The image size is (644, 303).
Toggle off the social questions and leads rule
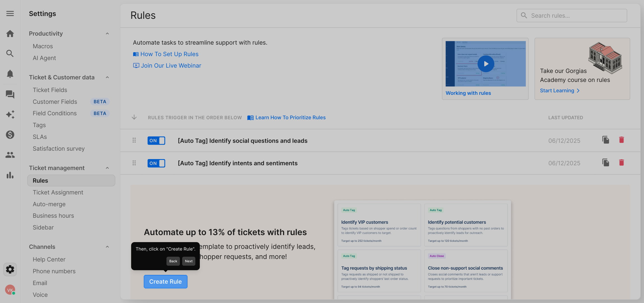pyautogui.click(x=156, y=141)
